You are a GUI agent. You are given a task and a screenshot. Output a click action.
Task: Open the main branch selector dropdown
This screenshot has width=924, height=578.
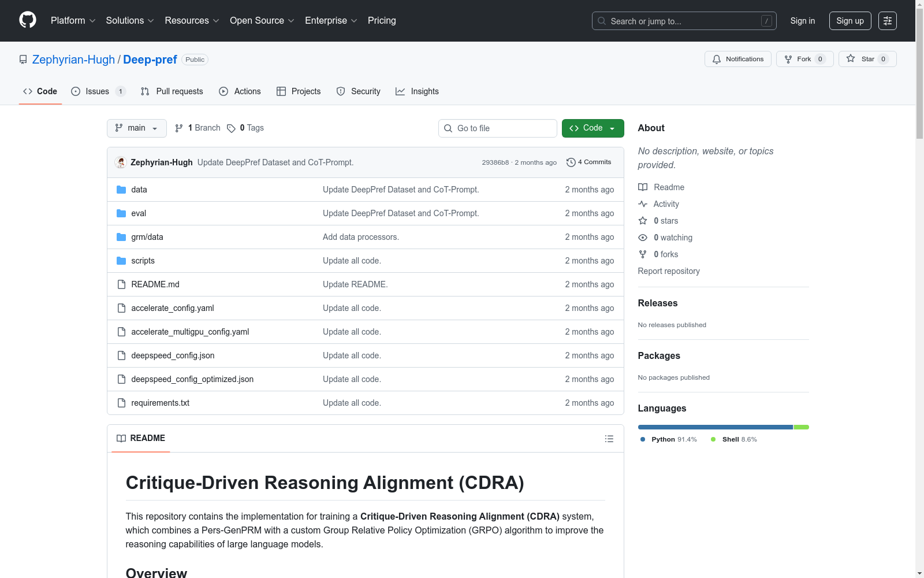(137, 128)
